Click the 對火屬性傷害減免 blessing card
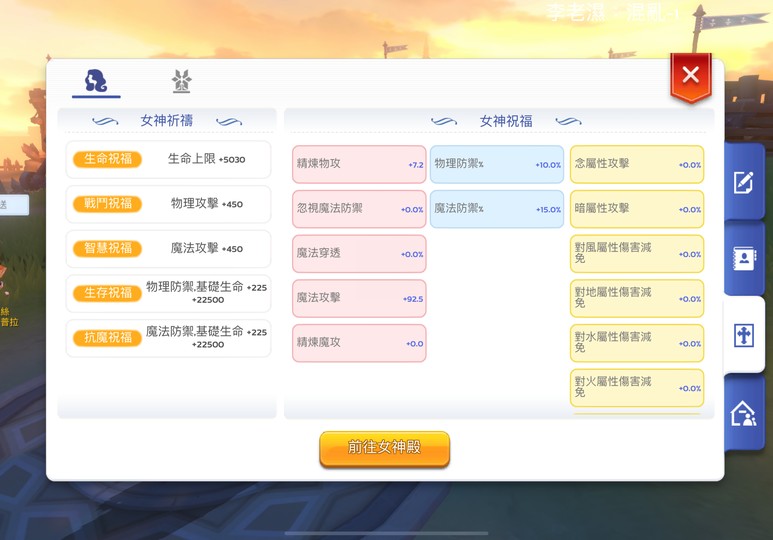773x540 pixels. tap(637, 388)
